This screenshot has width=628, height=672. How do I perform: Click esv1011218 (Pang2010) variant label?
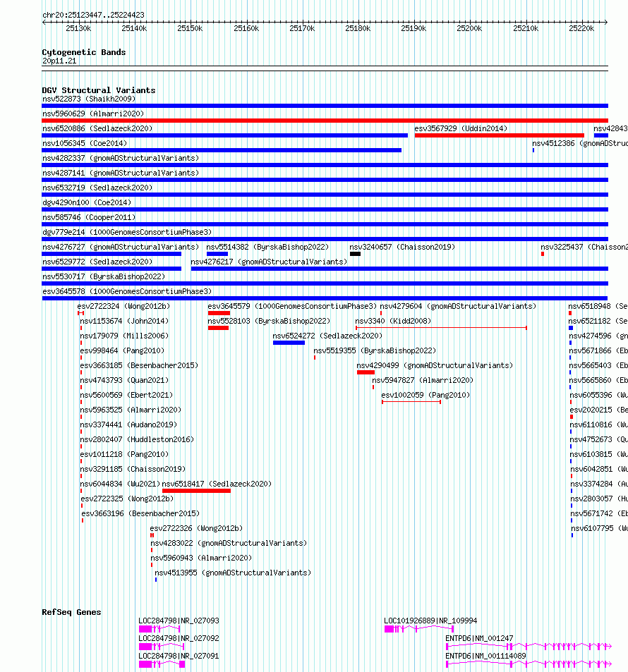pos(124,454)
